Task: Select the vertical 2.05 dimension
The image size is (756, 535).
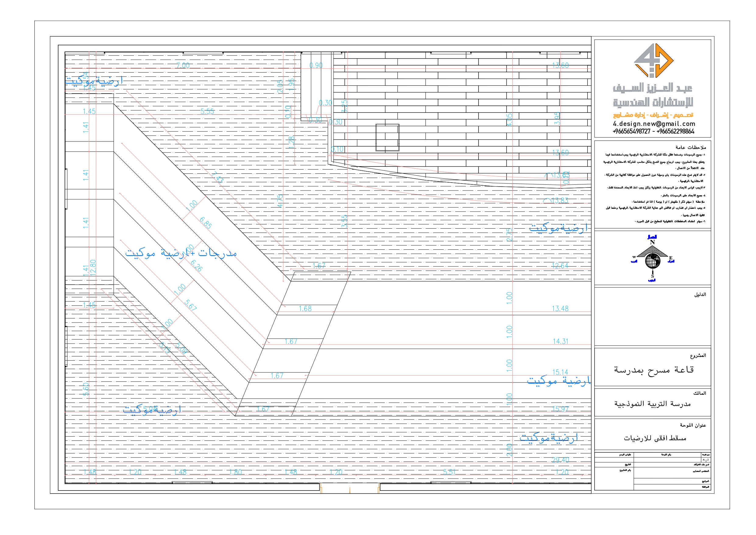Action: pyautogui.click(x=280, y=86)
